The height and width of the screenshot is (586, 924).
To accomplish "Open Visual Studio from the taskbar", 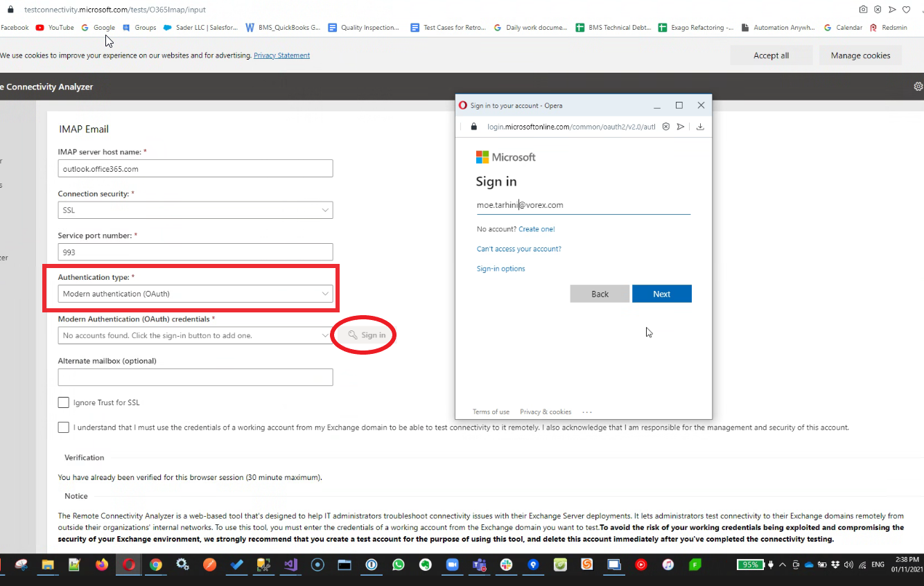I will click(x=290, y=565).
